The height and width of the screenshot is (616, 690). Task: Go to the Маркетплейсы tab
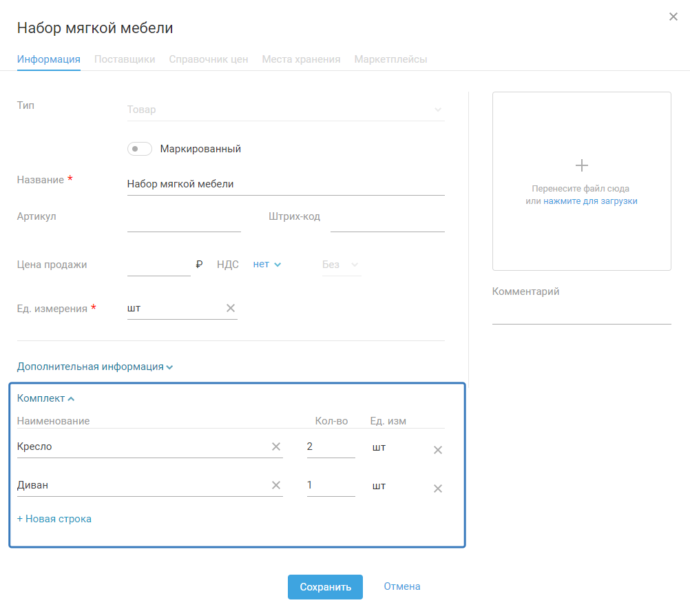point(390,59)
